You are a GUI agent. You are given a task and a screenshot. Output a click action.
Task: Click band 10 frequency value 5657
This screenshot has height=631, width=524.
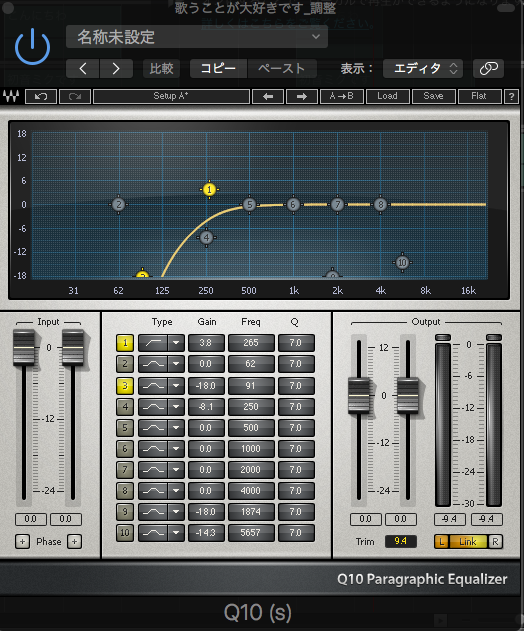[x=251, y=532]
